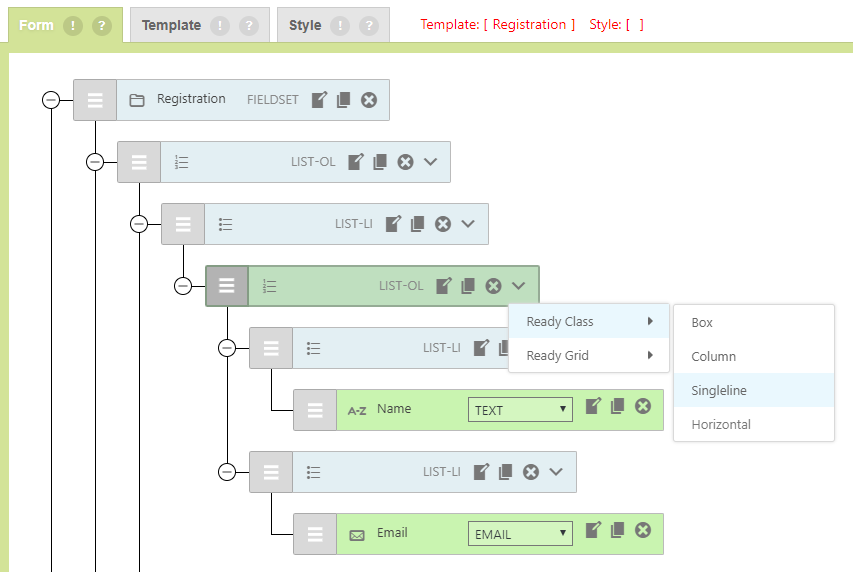Click the Form tab's exclamation icon
Viewport: 853px width, 572px height.
(73, 25)
